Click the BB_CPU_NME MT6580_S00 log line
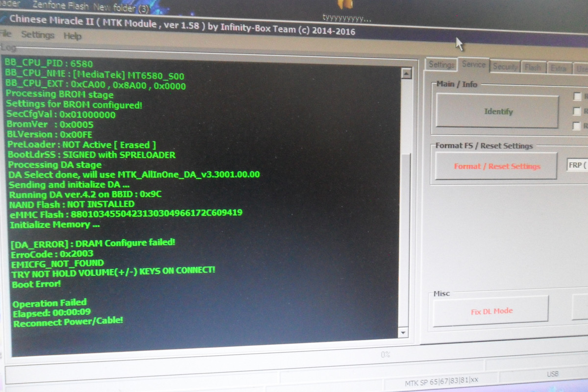This screenshot has width=588, height=392. pyautogui.click(x=94, y=75)
